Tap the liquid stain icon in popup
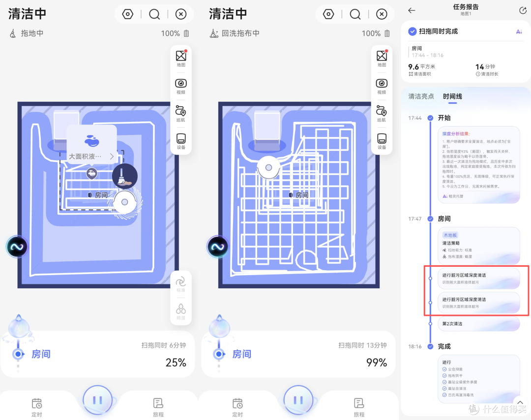531x420 pixels. pyautogui.click(x=91, y=140)
